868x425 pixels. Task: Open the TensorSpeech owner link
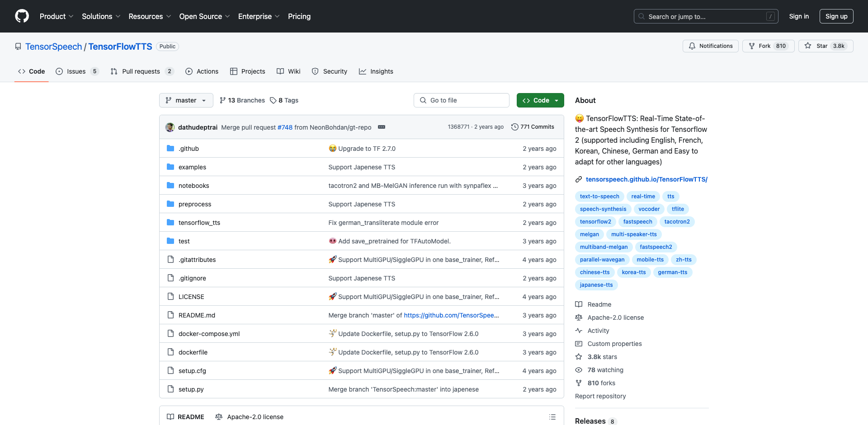pos(54,47)
